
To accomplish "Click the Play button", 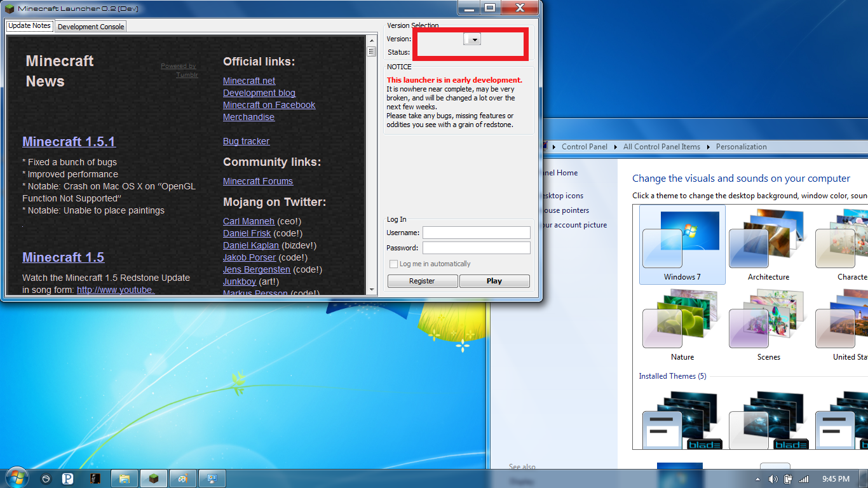I will tap(494, 281).
